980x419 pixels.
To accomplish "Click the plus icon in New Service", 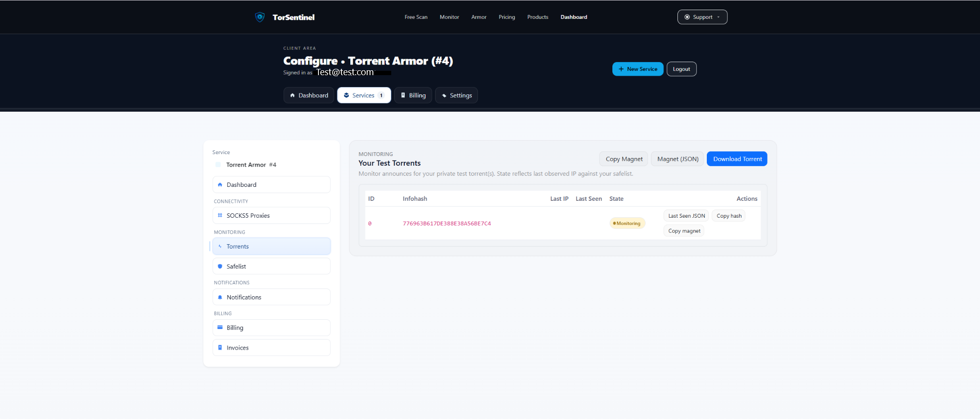I will coord(621,69).
